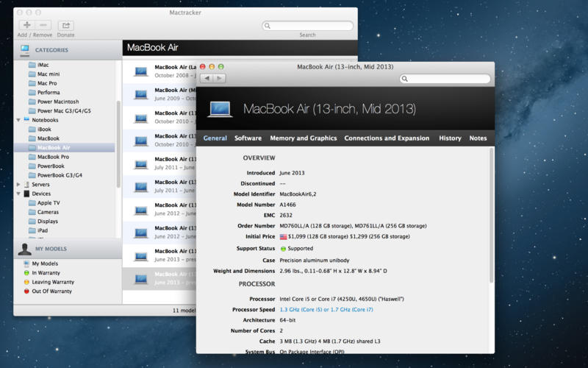Open the Memory and Graphics tab

click(304, 138)
